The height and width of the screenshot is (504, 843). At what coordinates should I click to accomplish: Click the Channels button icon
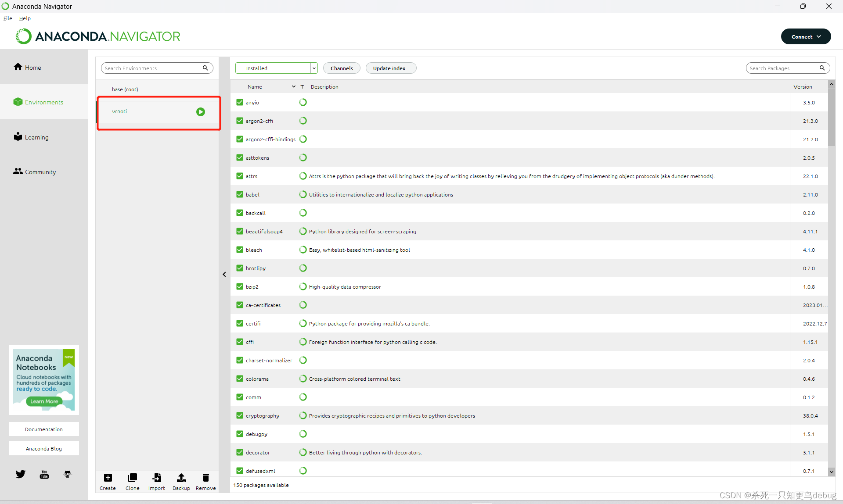tap(340, 68)
